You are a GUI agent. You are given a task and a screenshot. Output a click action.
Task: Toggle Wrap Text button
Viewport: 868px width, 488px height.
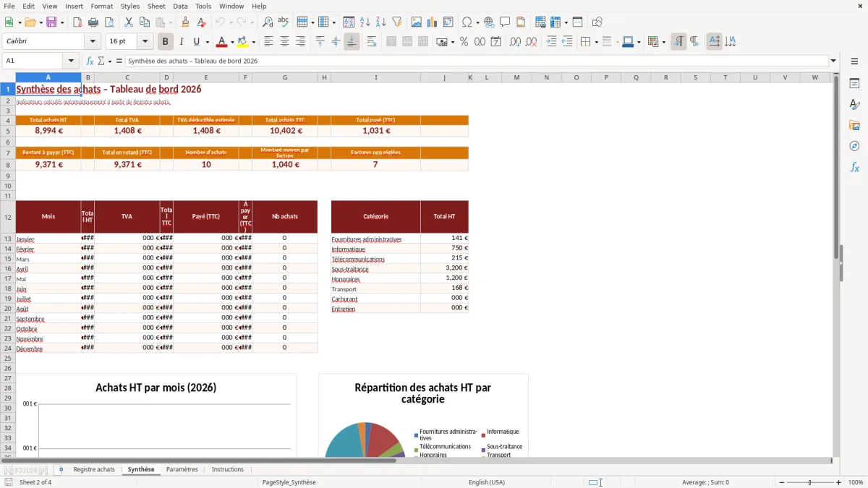coord(372,42)
